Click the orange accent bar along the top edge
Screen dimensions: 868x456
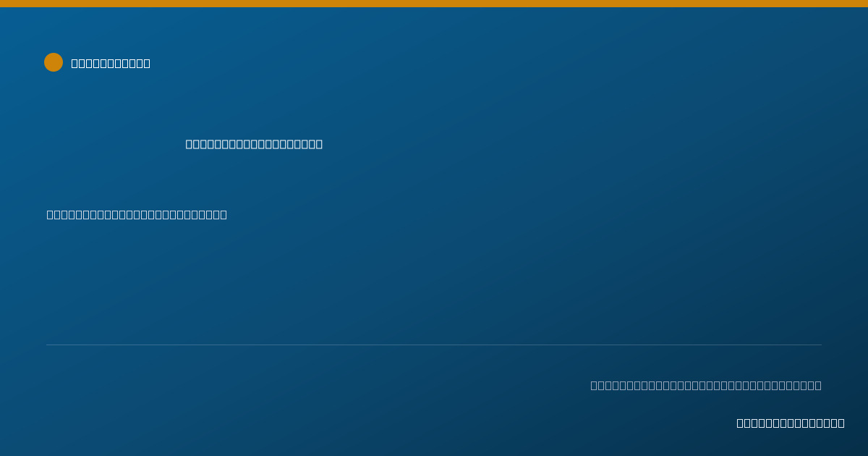(434, 4)
